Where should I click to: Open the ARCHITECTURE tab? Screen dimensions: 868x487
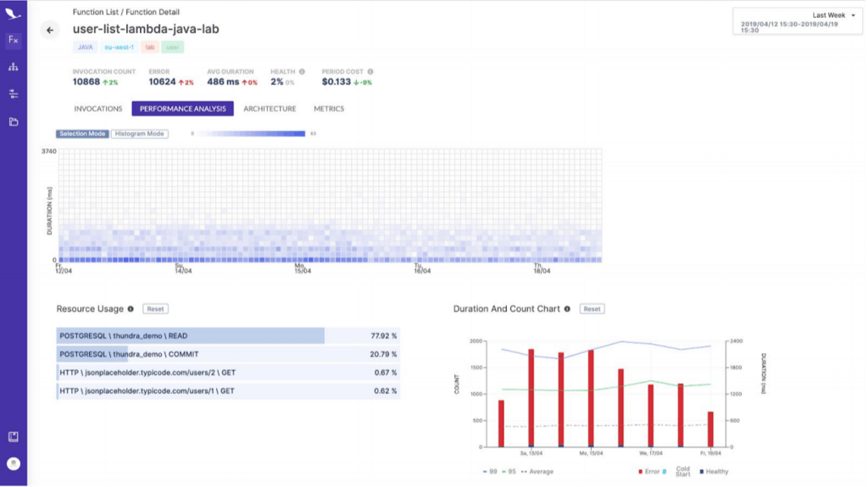pos(270,109)
